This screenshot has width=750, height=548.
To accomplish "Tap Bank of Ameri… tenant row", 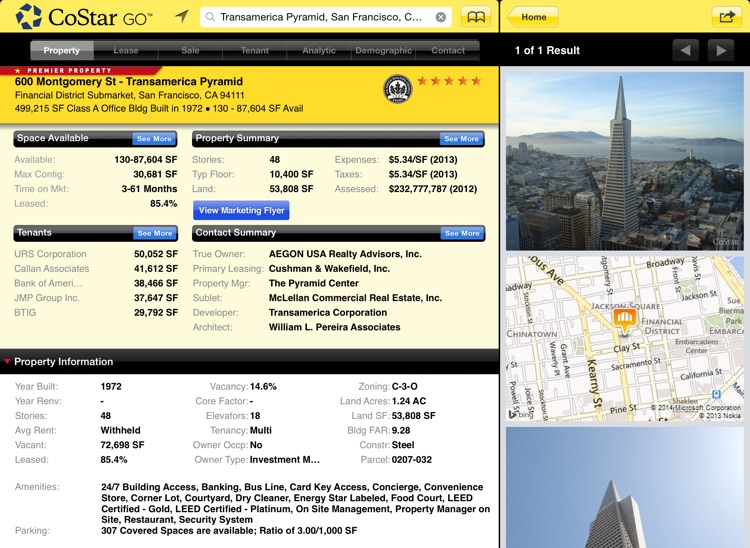I will (x=96, y=284).
